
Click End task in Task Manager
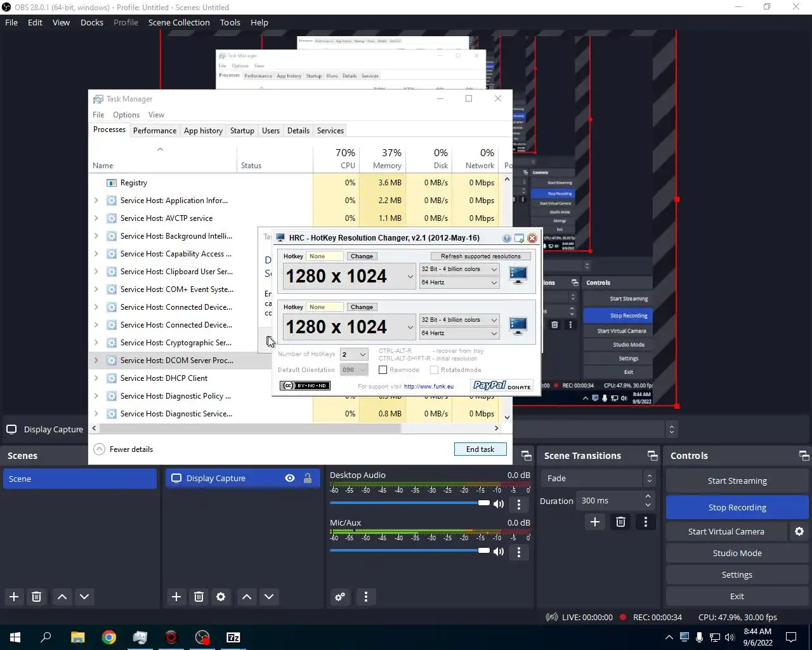pos(480,449)
